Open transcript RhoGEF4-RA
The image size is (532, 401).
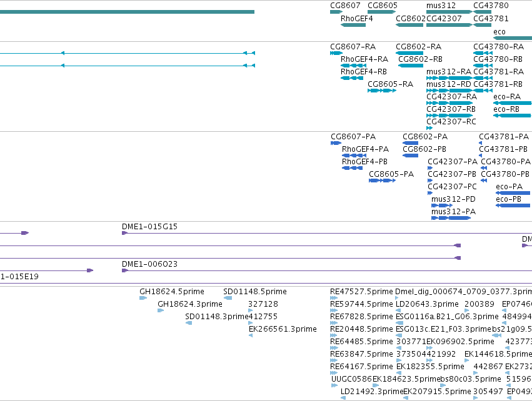pyautogui.click(x=364, y=59)
